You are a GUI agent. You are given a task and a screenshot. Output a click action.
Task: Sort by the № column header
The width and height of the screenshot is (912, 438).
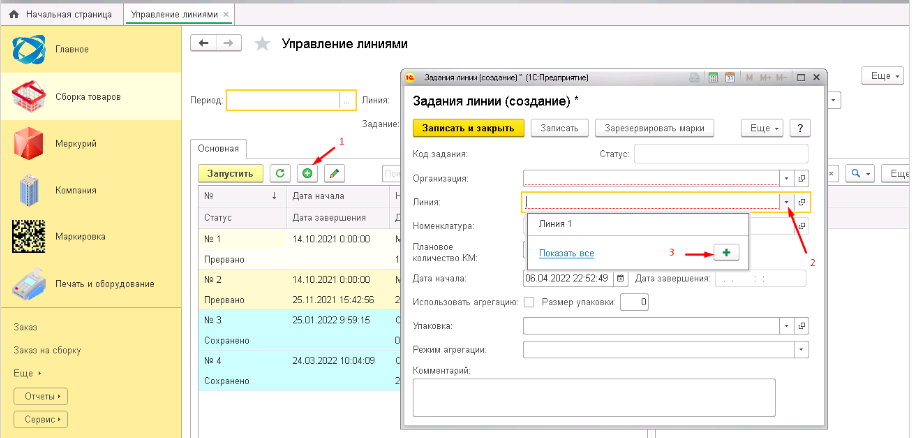(241, 196)
